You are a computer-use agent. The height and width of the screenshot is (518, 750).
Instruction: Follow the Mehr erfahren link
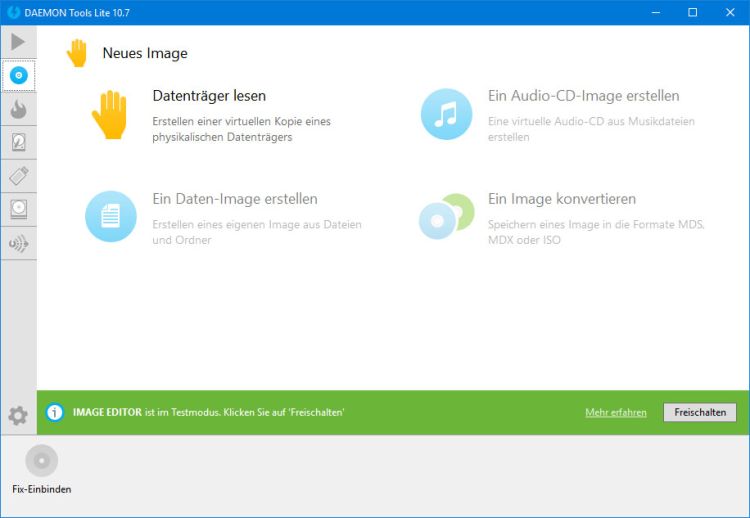tap(615, 412)
